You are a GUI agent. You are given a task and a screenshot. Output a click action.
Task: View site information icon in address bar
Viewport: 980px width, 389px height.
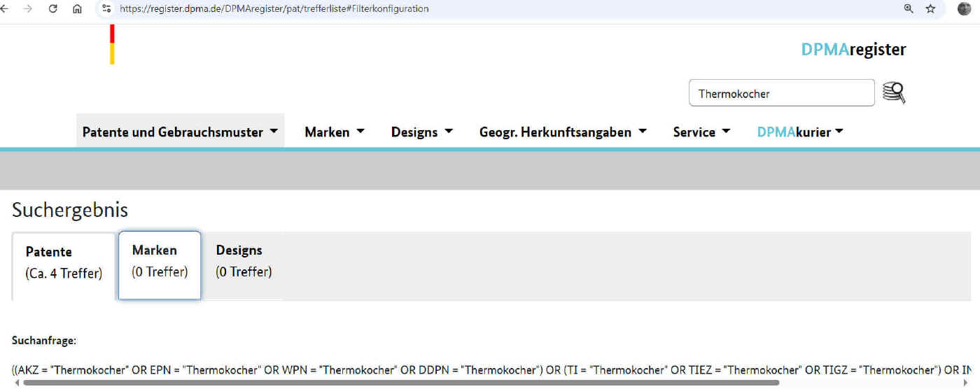pos(106,9)
